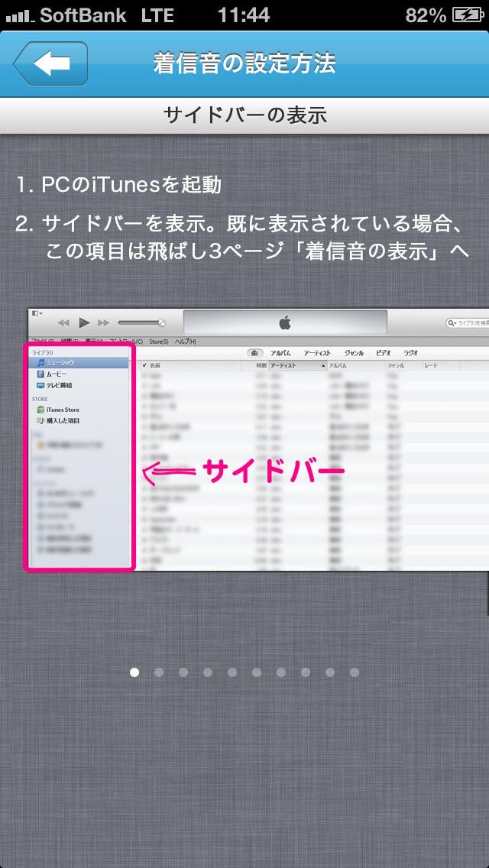Open iTunes Store in the sidebar
The height and width of the screenshot is (868, 489).
(62, 410)
